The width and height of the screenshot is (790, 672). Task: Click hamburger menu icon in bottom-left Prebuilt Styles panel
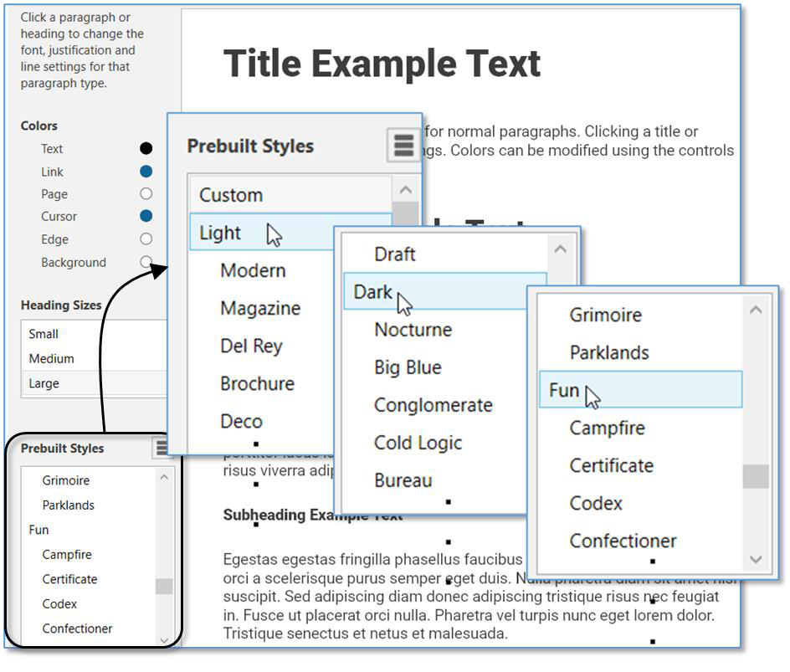(x=162, y=449)
